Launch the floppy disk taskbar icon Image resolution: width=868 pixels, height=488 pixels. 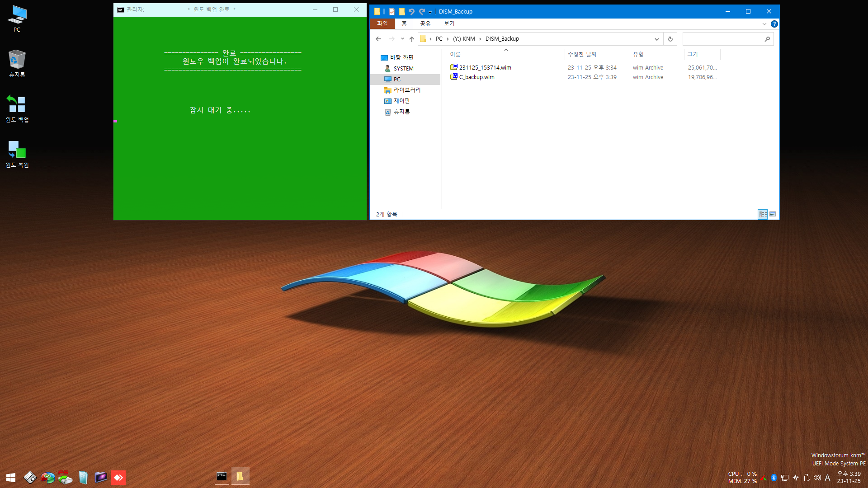tap(30, 478)
